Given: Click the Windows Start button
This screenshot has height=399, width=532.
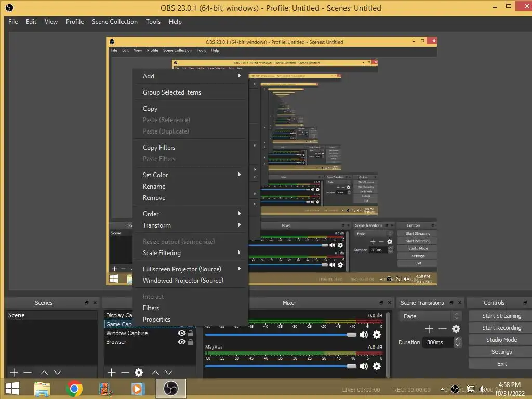Looking at the screenshot, I should pyautogui.click(x=12, y=389).
